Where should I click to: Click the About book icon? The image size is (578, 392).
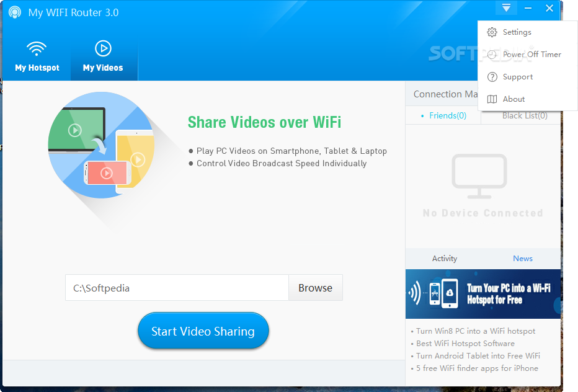(x=492, y=99)
